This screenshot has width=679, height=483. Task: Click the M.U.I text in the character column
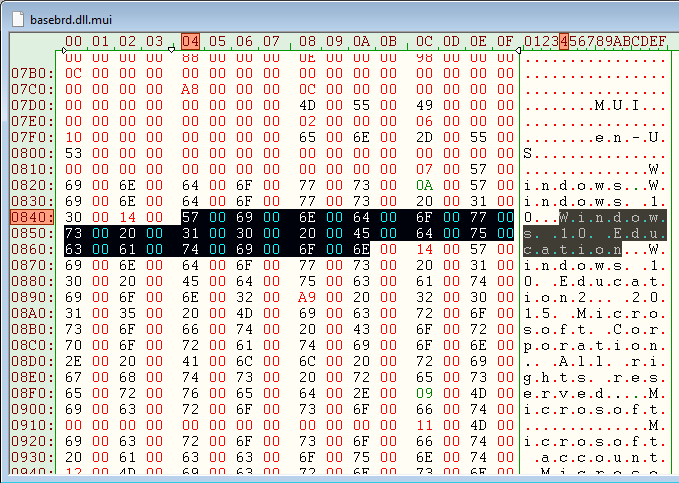tap(618, 105)
